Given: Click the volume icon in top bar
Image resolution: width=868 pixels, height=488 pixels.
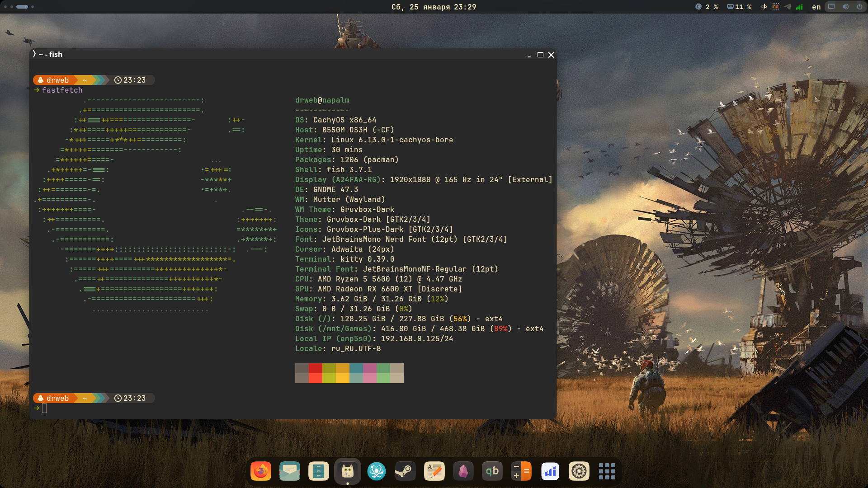Looking at the screenshot, I should coord(845,7).
